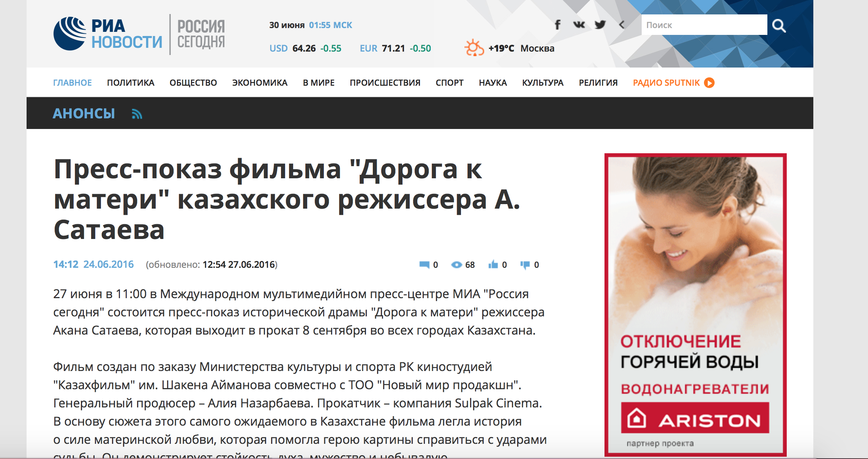
Task: Click the sun weather icon for Москва
Action: pyautogui.click(x=474, y=48)
